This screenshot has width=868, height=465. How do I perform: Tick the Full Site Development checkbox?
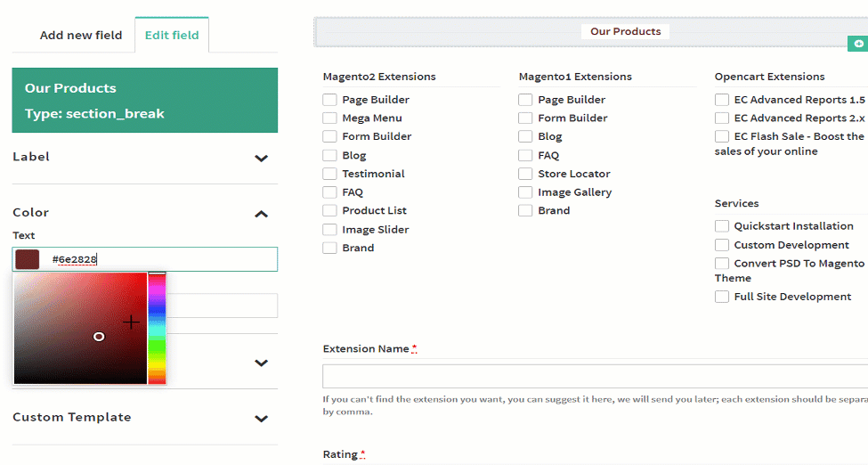(722, 297)
